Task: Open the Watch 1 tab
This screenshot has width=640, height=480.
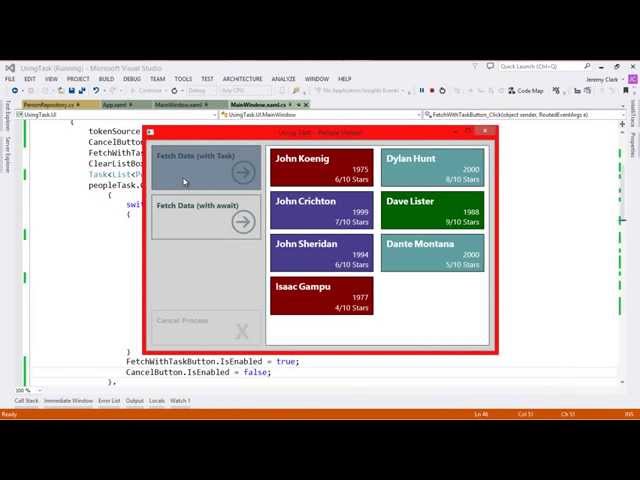Action: 180,401
